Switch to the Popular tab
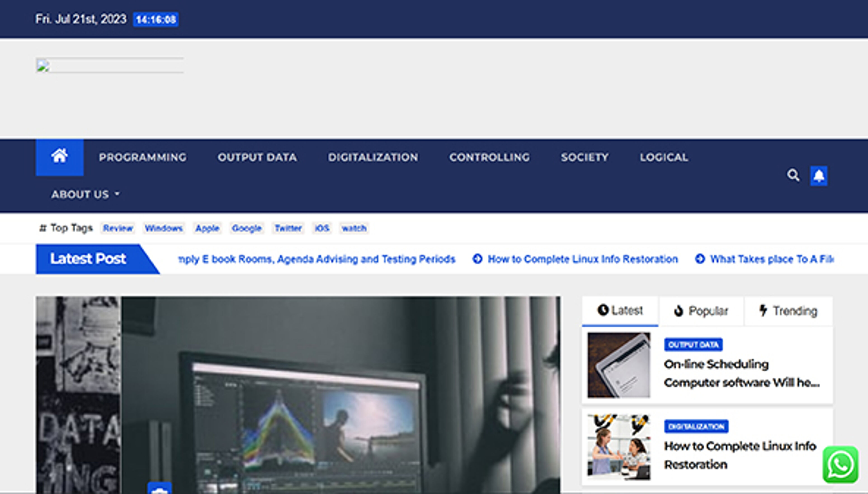 pyautogui.click(x=701, y=311)
